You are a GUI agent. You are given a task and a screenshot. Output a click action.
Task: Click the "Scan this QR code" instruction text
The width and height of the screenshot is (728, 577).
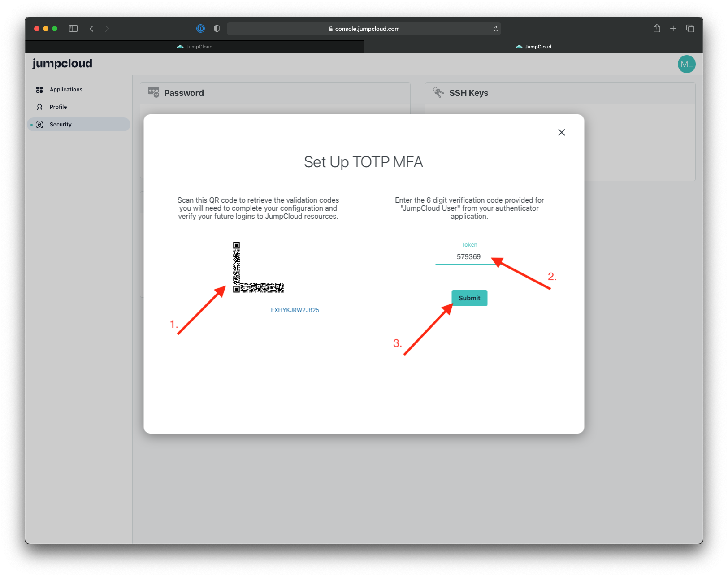tap(258, 208)
